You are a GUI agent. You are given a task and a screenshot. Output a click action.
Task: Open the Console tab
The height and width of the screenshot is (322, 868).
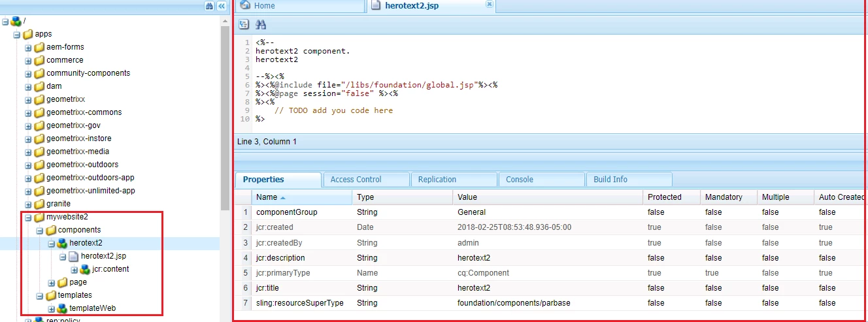541,180
